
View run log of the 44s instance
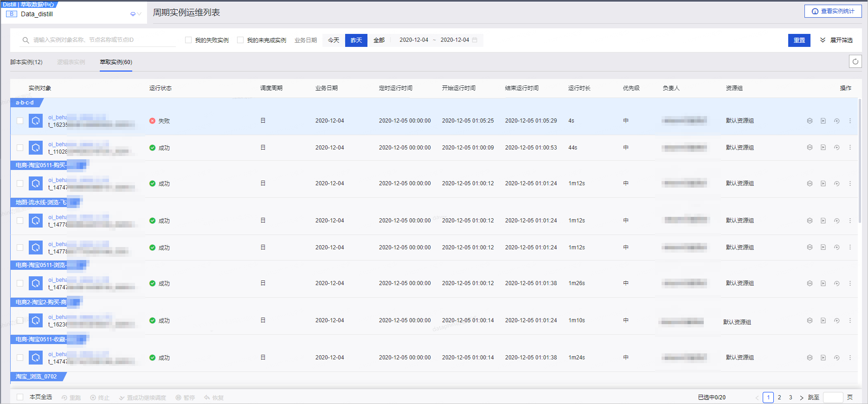pyautogui.click(x=823, y=148)
